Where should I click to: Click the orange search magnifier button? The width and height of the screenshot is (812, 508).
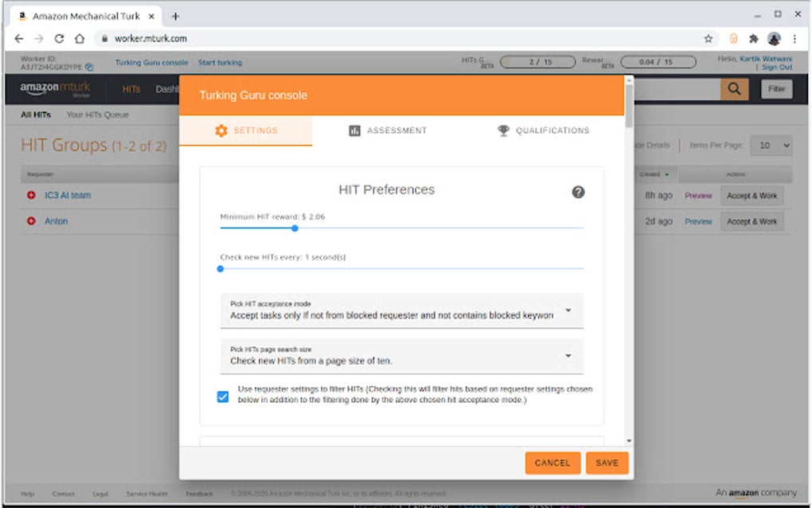[734, 89]
